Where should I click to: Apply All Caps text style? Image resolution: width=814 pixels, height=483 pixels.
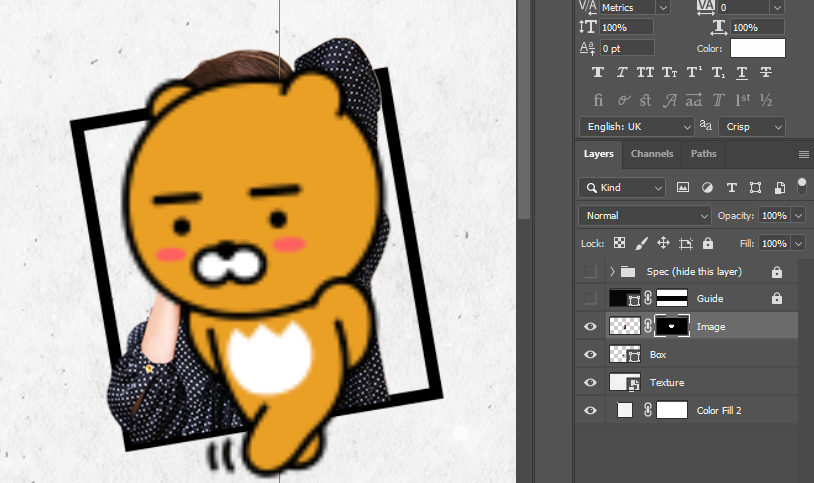click(645, 73)
